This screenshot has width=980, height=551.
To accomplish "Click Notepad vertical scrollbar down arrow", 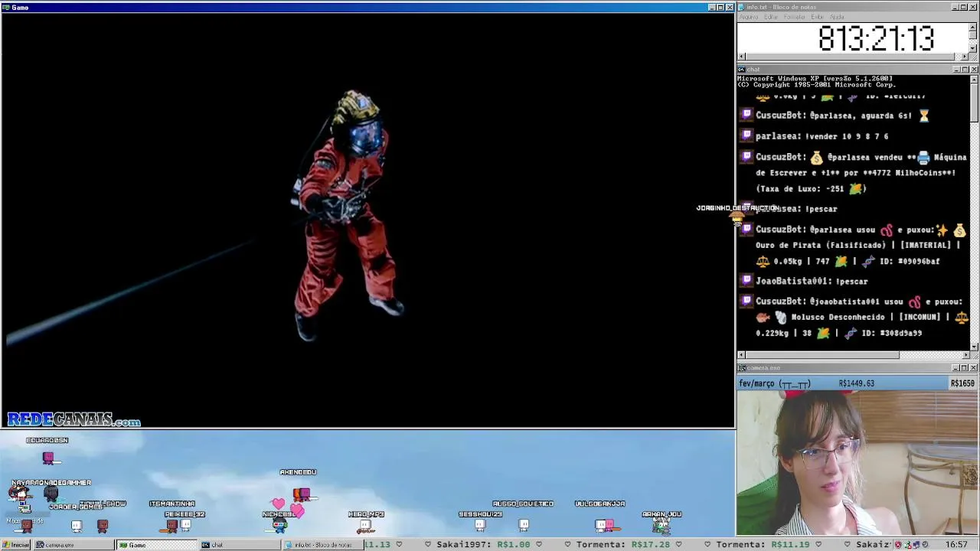I will 974,47.
